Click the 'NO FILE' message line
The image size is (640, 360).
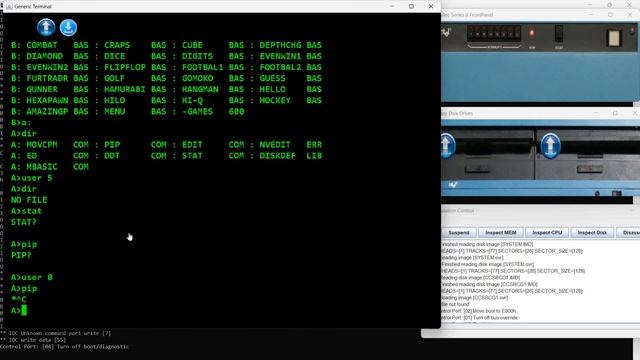29,200
